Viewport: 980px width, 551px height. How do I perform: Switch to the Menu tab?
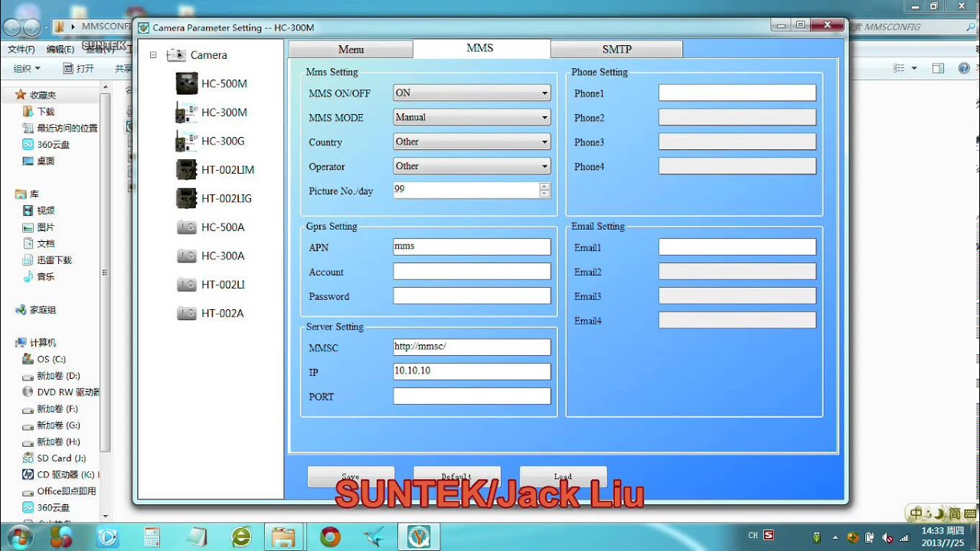pyautogui.click(x=351, y=49)
